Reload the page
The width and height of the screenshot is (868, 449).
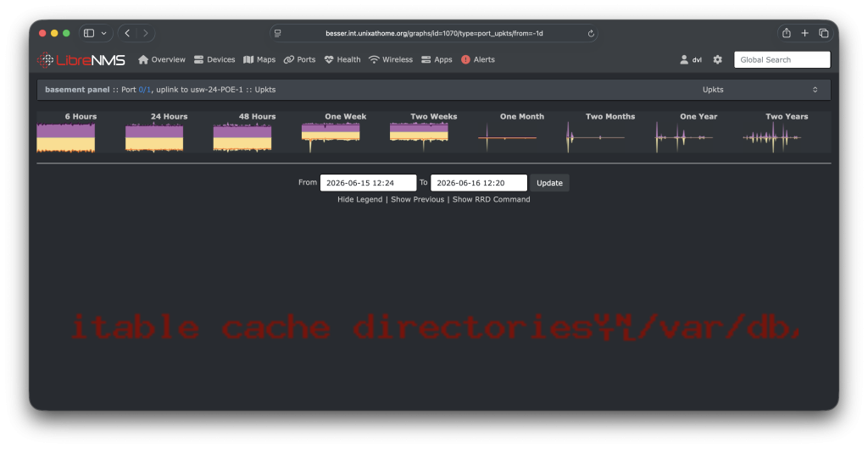[591, 33]
